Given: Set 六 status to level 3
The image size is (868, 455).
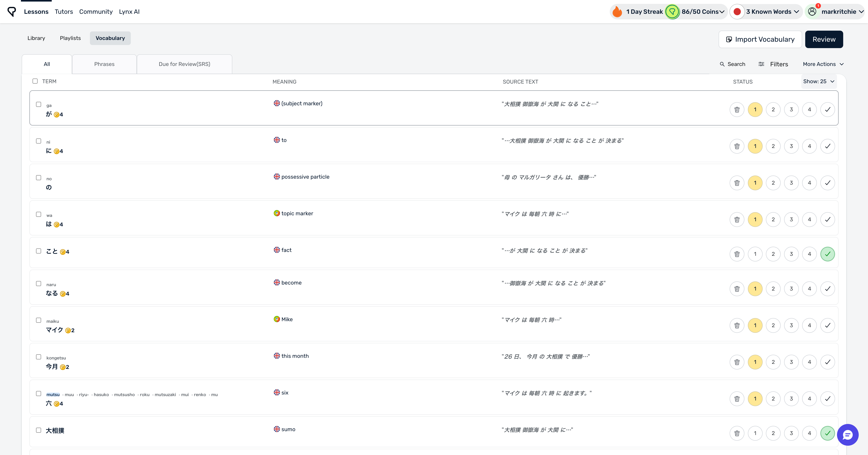Looking at the screenshot, I should point(791,399).
